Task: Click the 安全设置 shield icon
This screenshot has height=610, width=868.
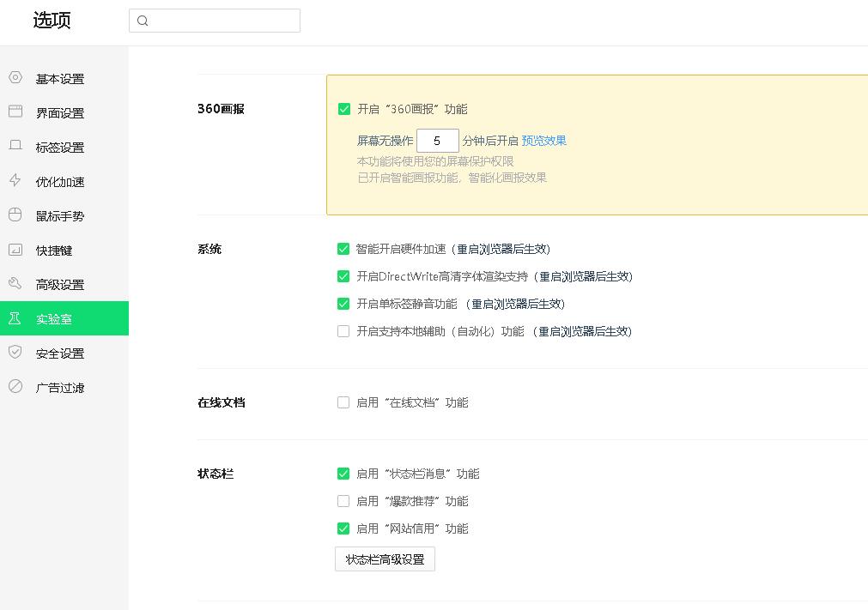Action: coord(15,353)
